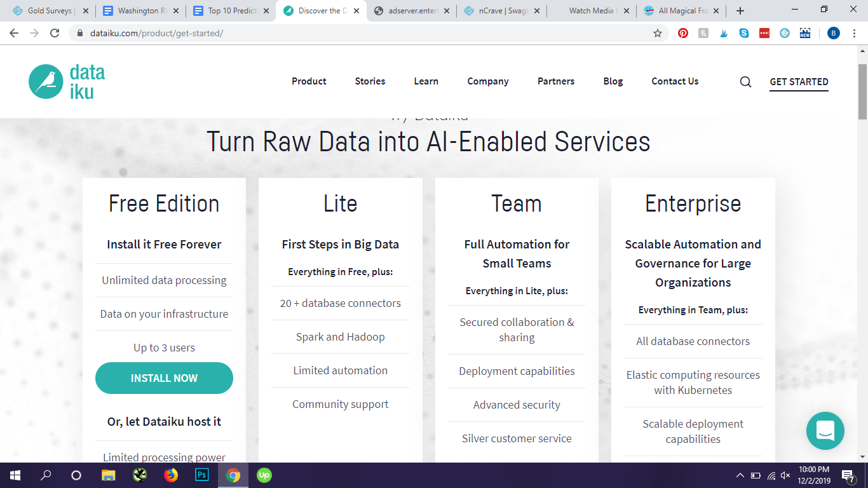The image size is (868, 488).
Task: Click 'Deployment capabilities' text
Action: (x=517, y=371)
